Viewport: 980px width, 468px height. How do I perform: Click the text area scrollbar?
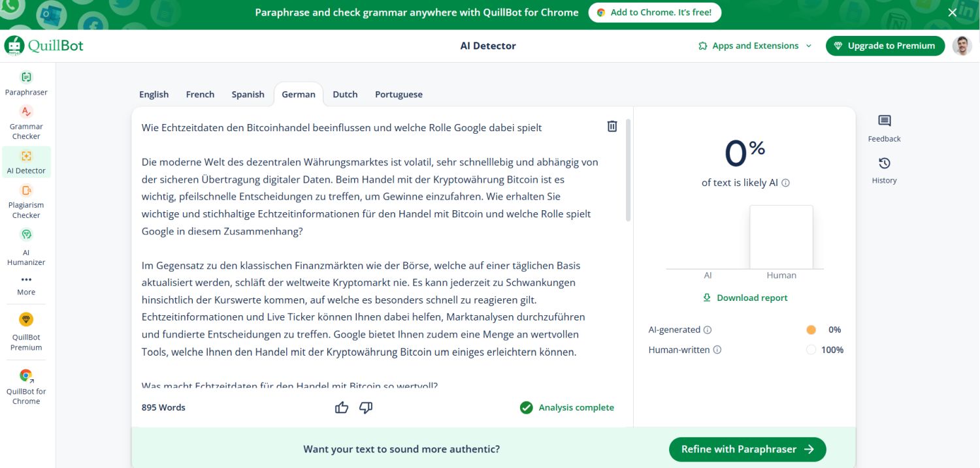point(628,170)
